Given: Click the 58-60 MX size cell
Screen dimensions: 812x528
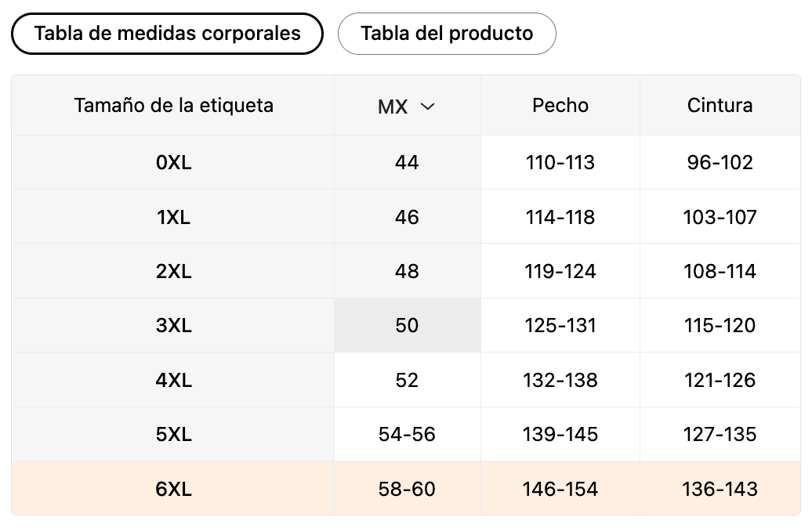Looking at the screenshot, I should point(407,489).
